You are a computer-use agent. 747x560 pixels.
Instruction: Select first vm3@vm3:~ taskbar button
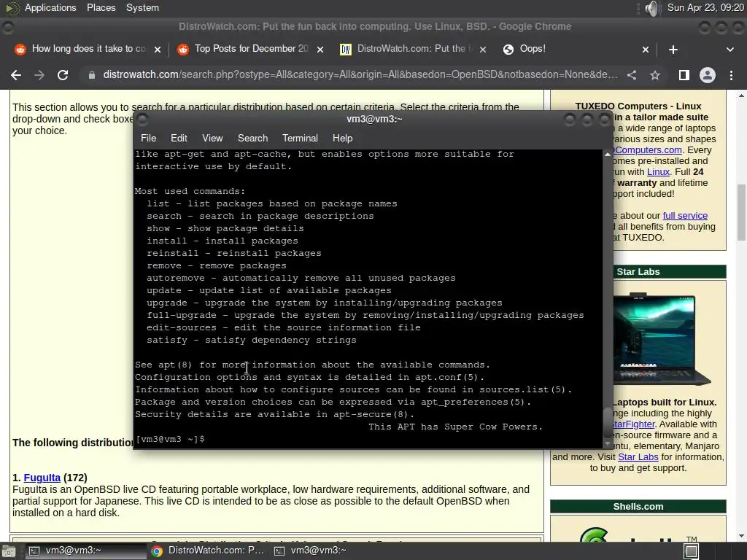click(86, 551)
